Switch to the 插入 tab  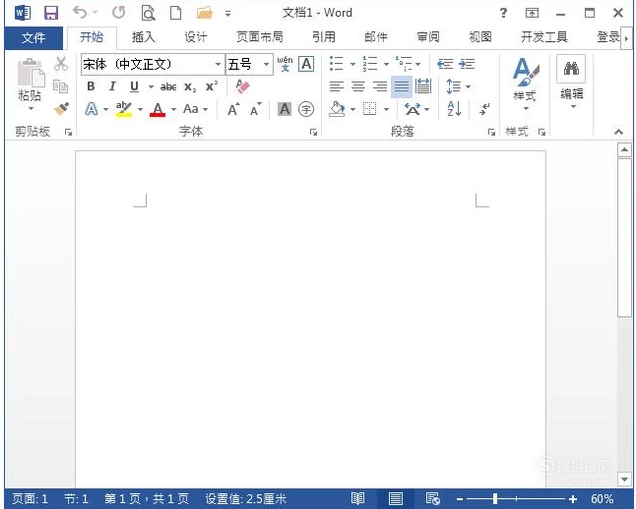[x=143, y=37]
